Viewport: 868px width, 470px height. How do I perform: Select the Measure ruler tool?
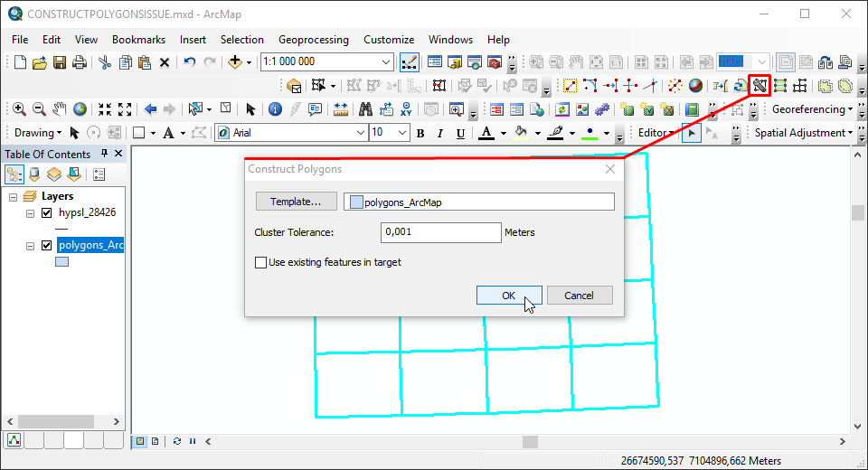[341, 109]
